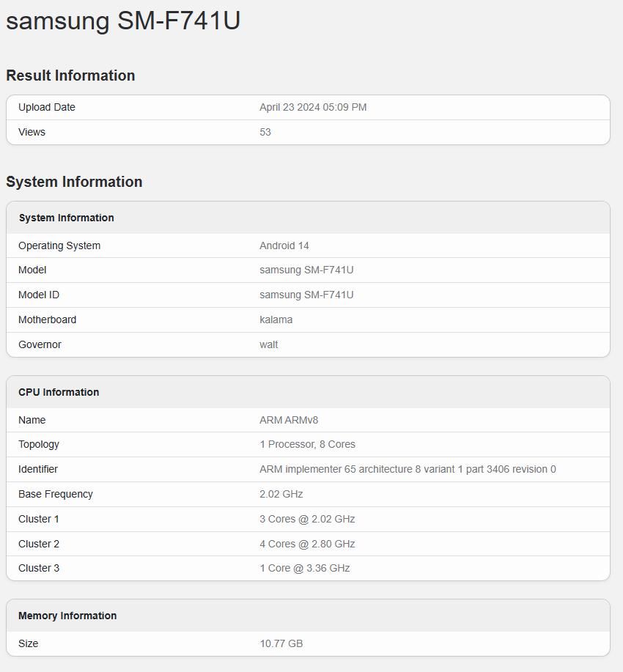Image resolution: width=623 pixels, height=672 pixels.
Task: Click the samsung SM-F741U page title
Action: [x=123, y=21]
